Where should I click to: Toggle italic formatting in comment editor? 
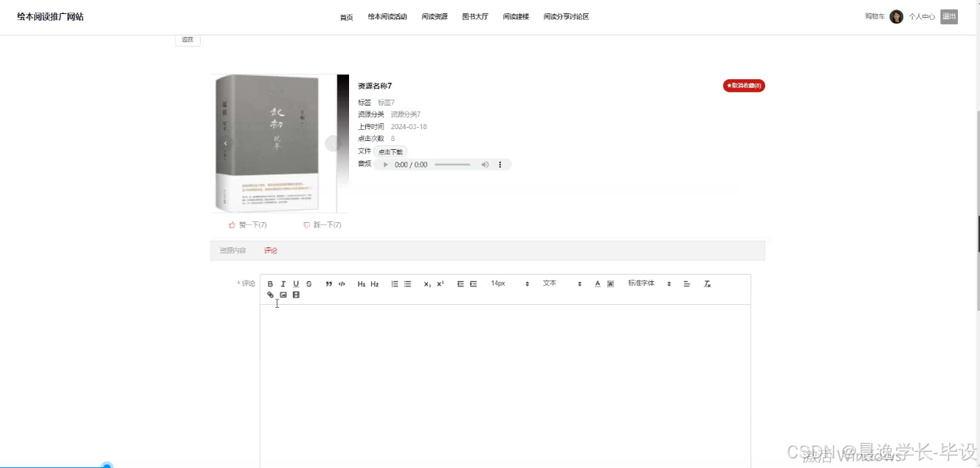(x=283, y=283)
